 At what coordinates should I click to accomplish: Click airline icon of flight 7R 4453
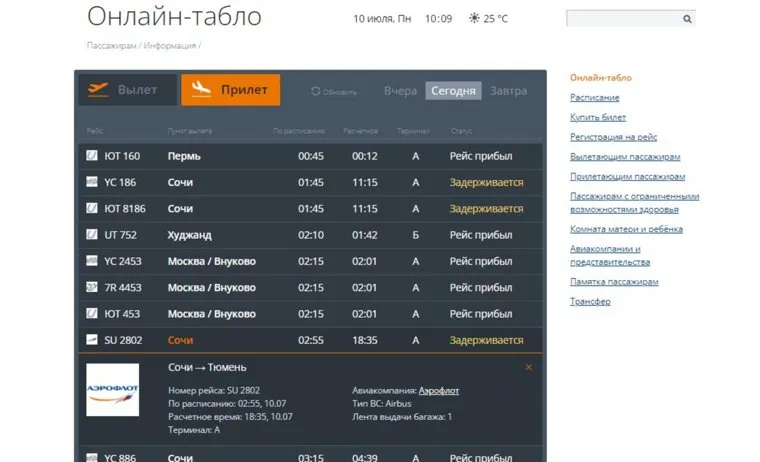92,288
